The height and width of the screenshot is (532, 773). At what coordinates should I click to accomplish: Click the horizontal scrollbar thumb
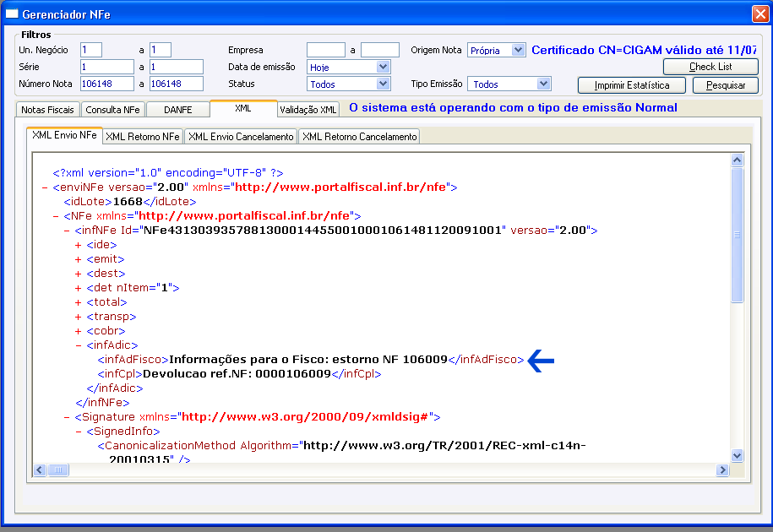pos(58,470)
